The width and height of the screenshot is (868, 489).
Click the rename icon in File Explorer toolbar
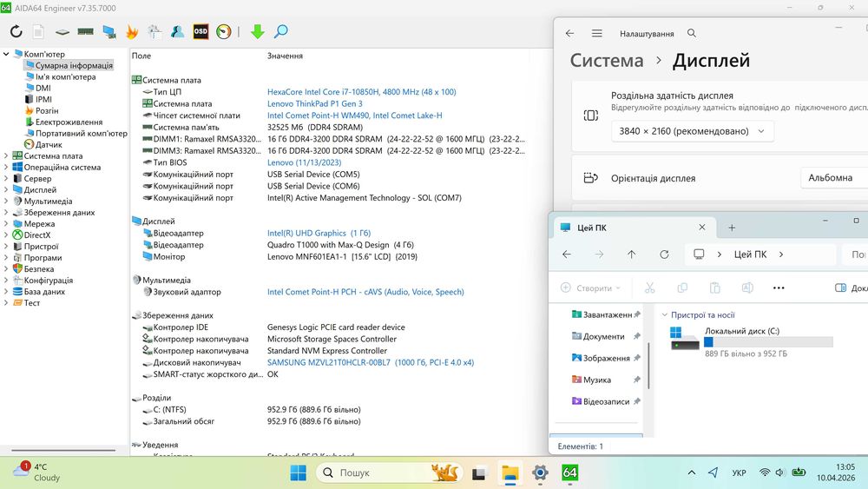[747, 288]
